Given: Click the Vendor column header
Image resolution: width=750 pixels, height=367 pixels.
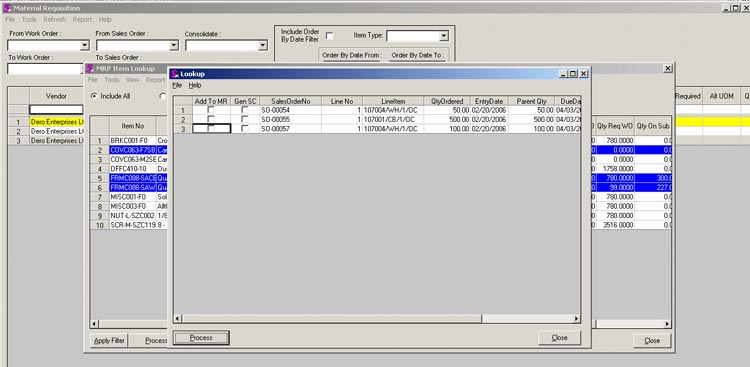Looking at the screenshot, I should coord(56,96).
